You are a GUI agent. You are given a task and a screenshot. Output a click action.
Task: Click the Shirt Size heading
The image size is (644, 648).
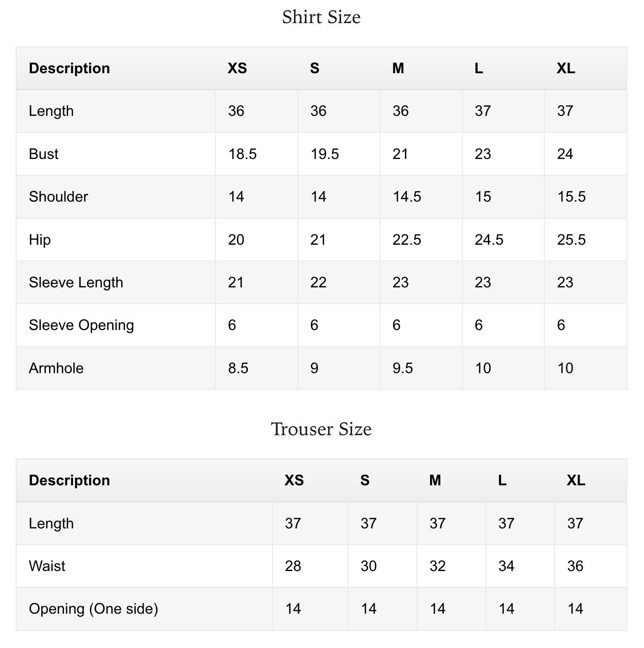coord(321,17)
